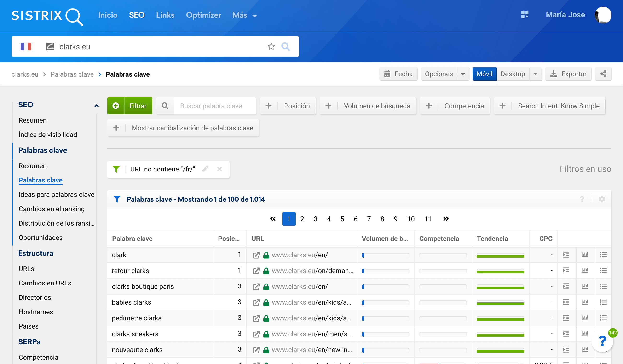Click the magnifier search icon beside clarks.eu
This screenshot has height=364, width=623.
tap(286, 46)
